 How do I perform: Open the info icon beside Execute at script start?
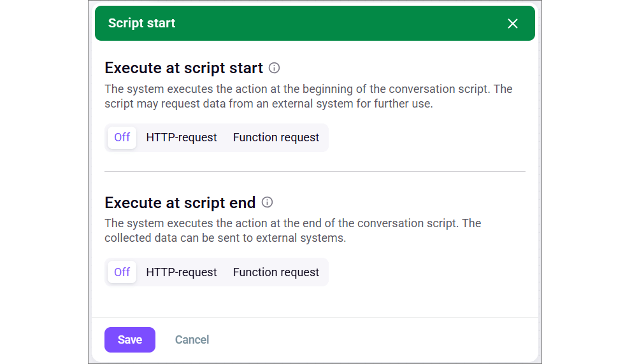click(274, 67)
